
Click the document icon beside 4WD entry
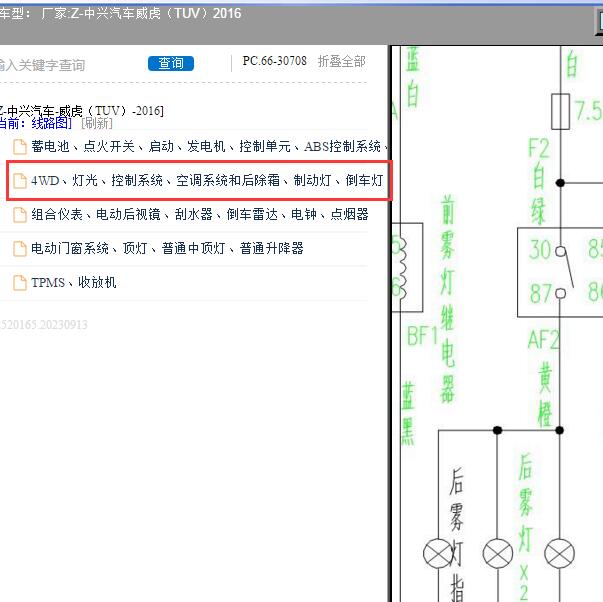20,181
